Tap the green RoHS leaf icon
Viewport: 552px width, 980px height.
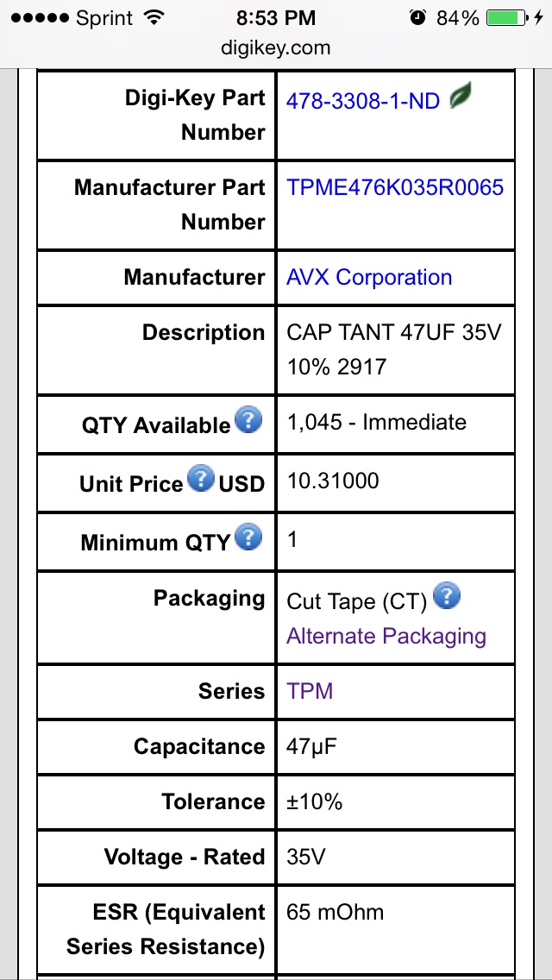click(463, 98)
